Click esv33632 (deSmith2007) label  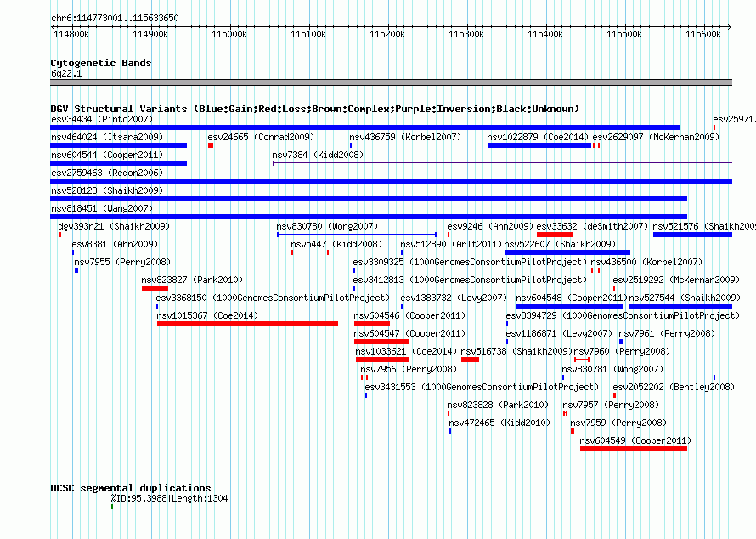(x=592, y=226)
